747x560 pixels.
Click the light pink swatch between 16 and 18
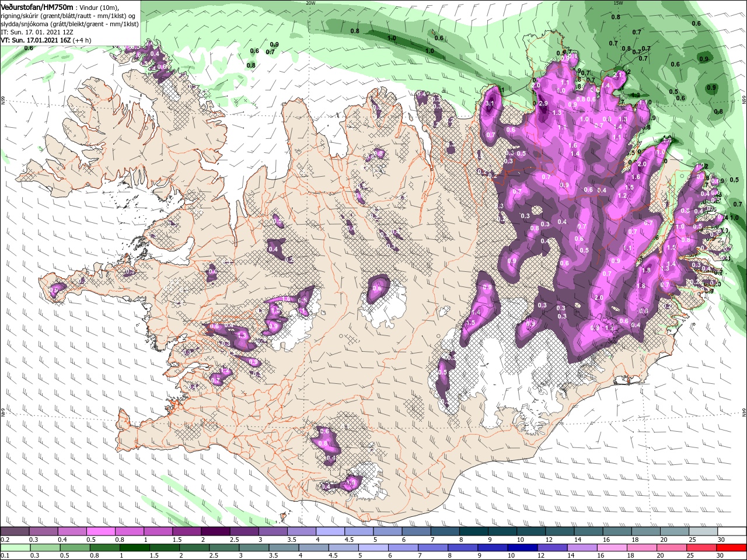click(612, 547)
